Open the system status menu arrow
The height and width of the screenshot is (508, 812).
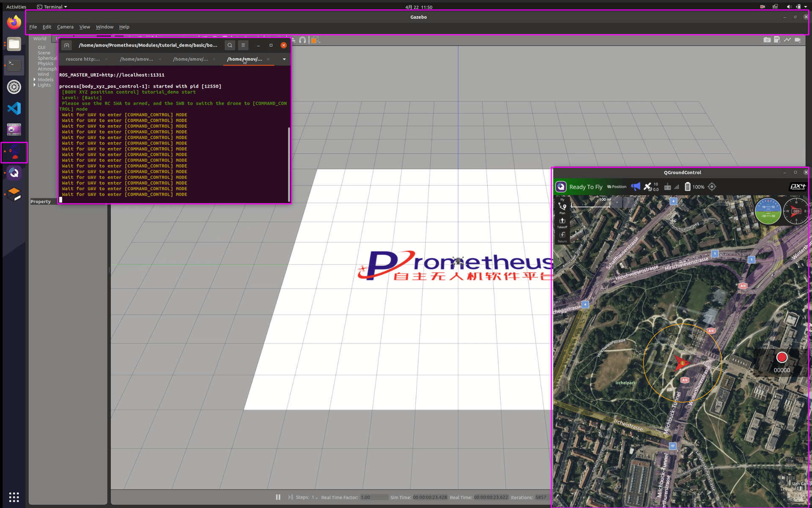(x=806, y=7)
